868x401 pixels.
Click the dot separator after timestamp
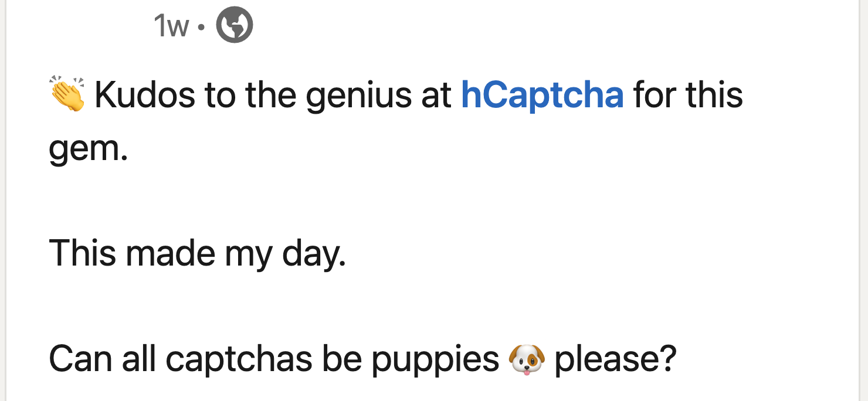(x=202, y=27)
